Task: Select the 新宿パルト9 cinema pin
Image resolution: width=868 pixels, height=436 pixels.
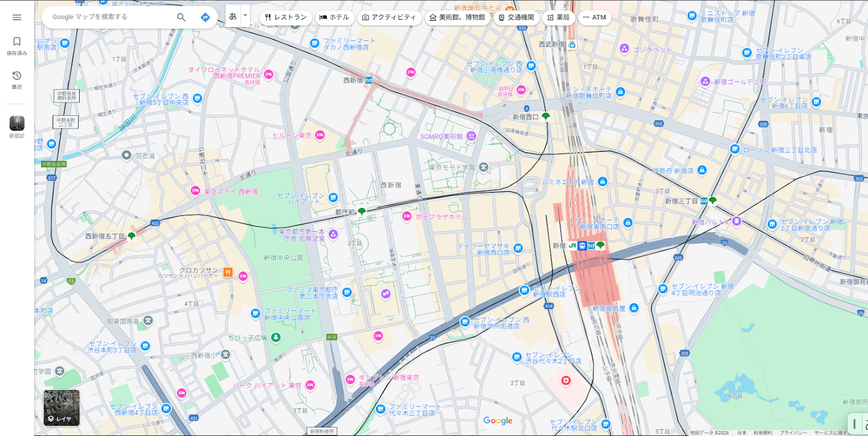Action: click(x=737, y=221)
